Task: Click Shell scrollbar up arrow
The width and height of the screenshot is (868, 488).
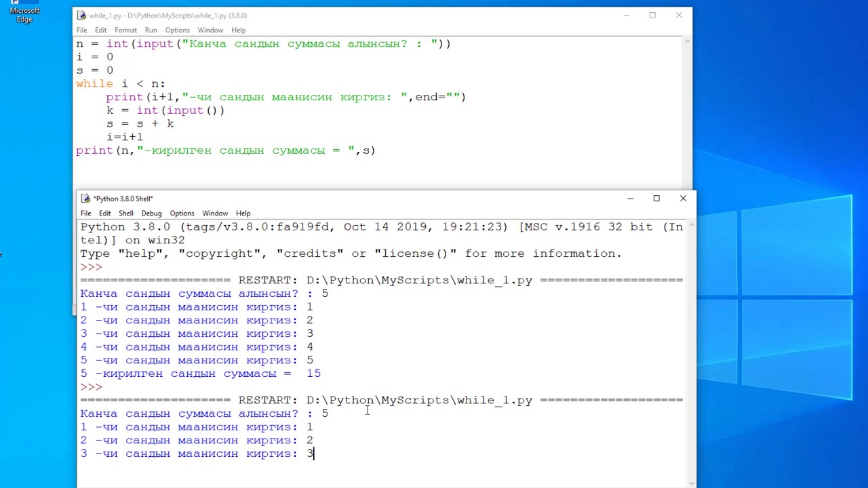Action: [x=691, y=225]
